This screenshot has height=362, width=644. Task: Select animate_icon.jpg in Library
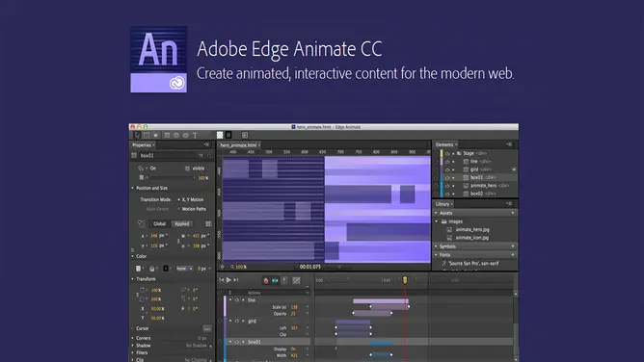472,238
